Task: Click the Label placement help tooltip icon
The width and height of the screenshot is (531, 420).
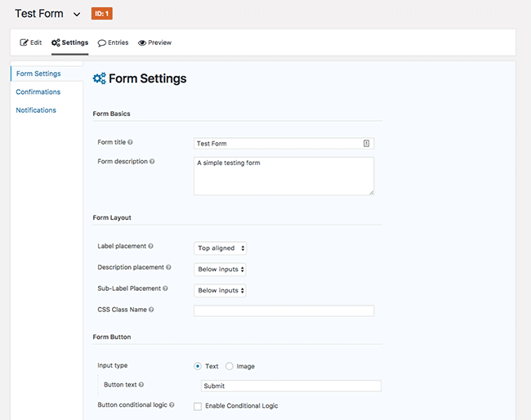Action: pyautogui.click(x=150, y=246)
